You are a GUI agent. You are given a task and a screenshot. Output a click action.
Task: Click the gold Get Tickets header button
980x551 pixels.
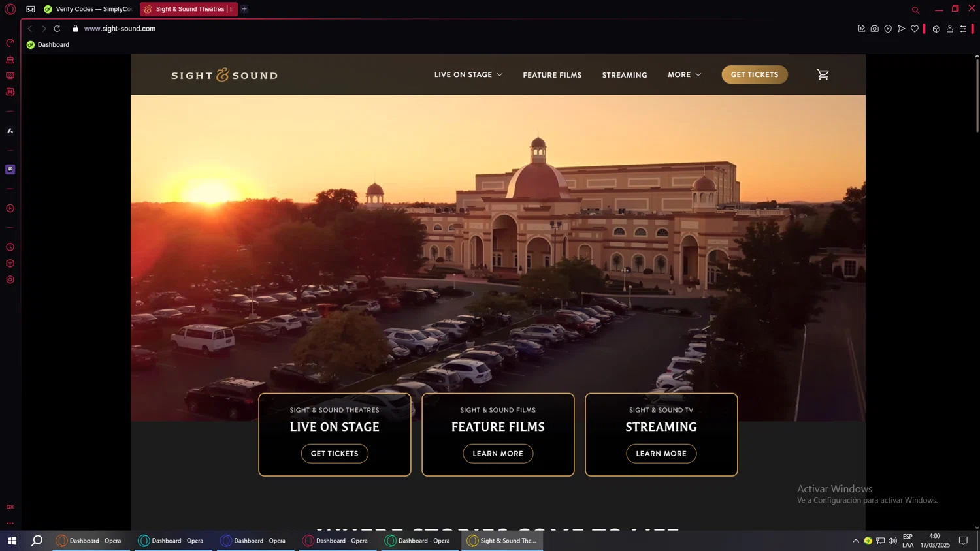point(755,74)
